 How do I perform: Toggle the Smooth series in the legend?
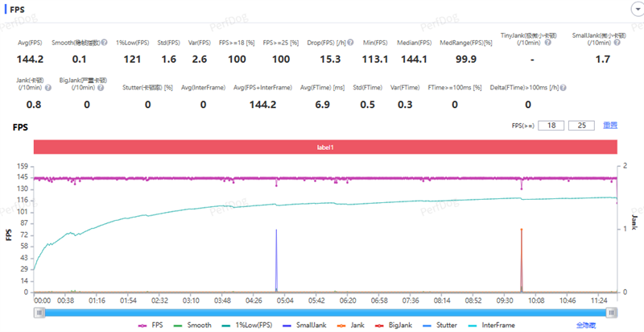click(x=190, y=325)
